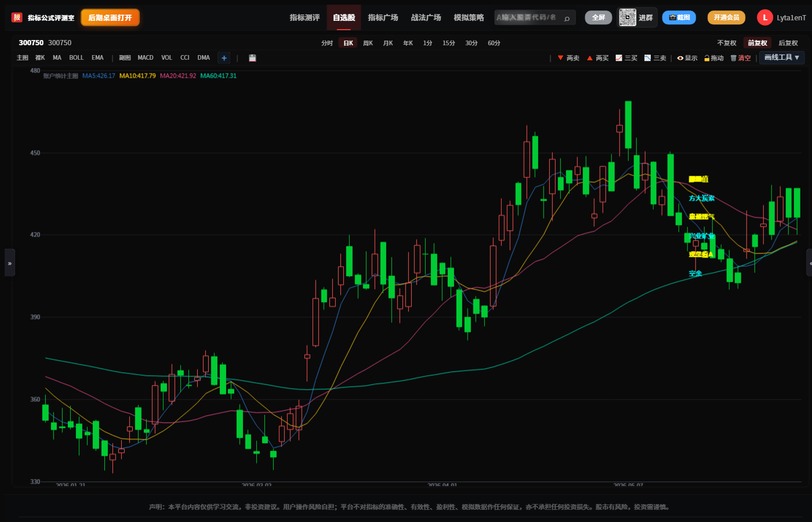Choose the 三卖 falling chart marker

pos(655,58)
